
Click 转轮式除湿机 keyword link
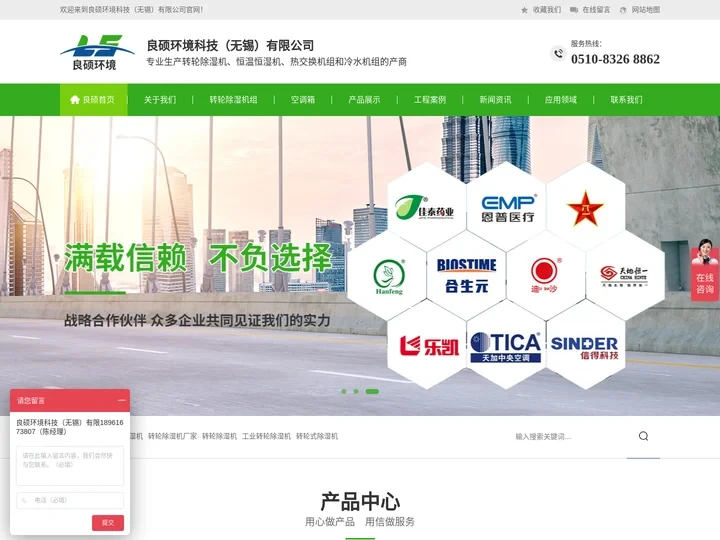point(317,436)
